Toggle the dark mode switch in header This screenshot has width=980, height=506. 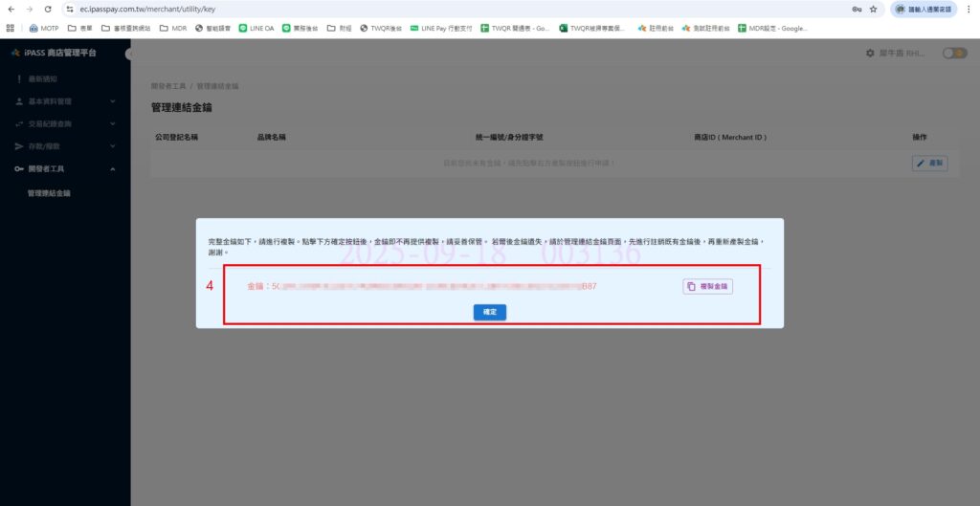coord(954,54)
